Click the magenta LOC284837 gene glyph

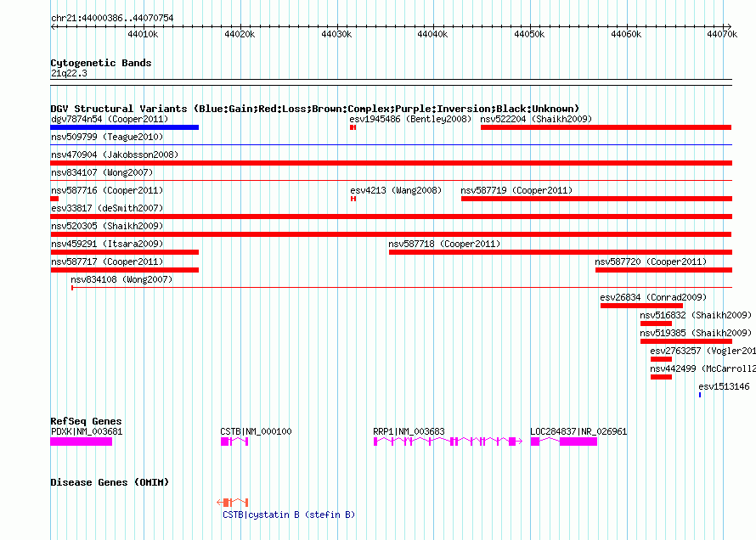564,442
